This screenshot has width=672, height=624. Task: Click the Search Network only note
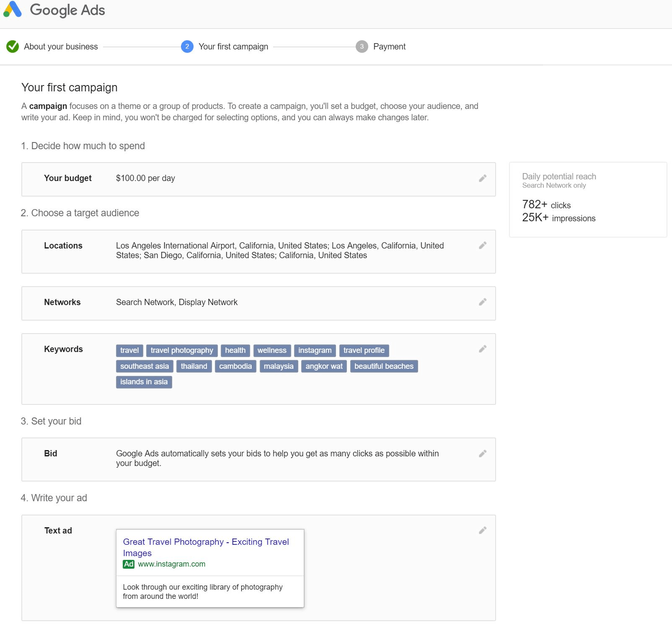coord(554,185)
